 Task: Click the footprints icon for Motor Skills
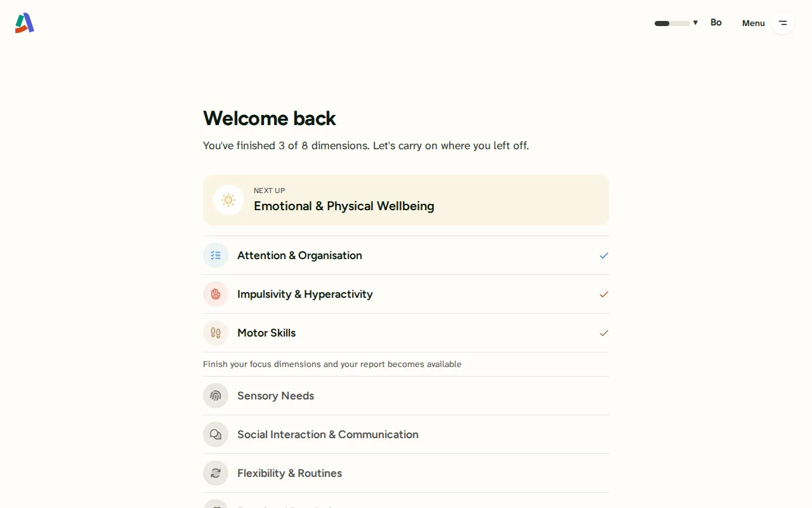coord(216,333)
